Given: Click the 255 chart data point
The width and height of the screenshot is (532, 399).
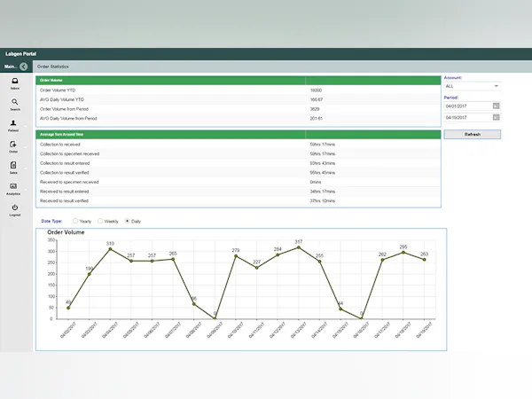Looking at the screenshot, I should 319,262.
